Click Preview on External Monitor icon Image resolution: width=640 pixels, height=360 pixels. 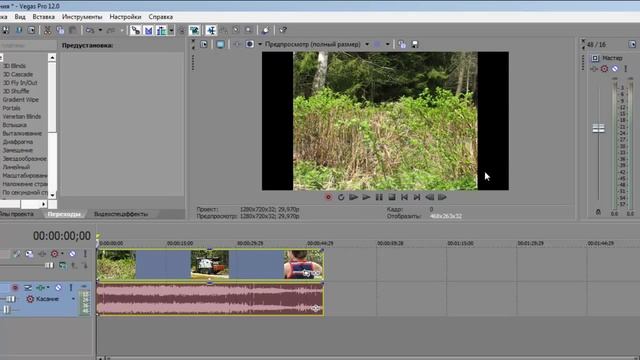[220, 44]
